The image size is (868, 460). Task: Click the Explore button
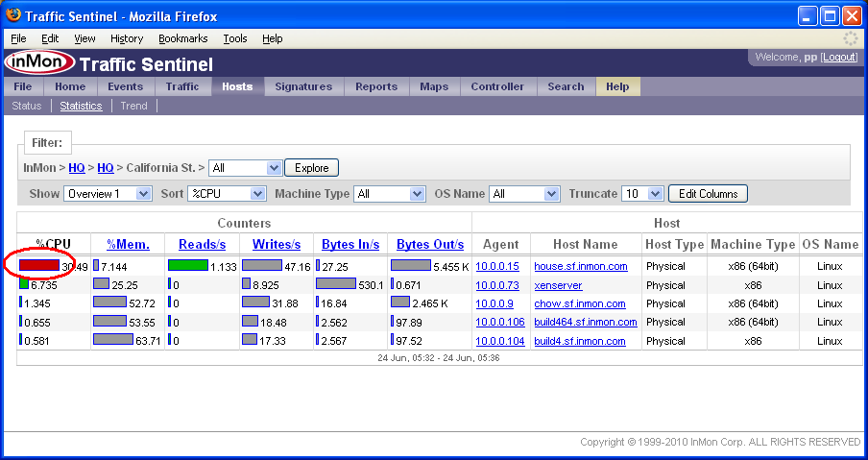pos(312,168)
